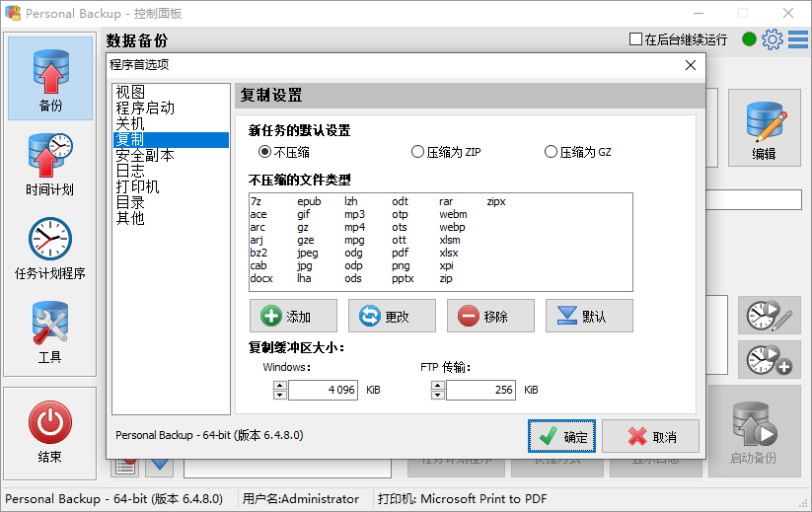
Task: Select file type gif in list
Action: point(304,214)
